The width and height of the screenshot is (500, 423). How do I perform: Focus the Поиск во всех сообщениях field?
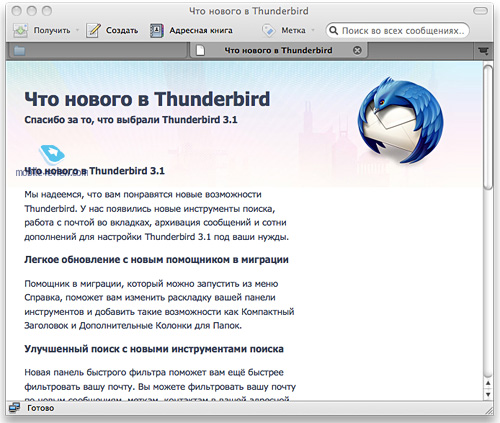(x=397, y=31)
